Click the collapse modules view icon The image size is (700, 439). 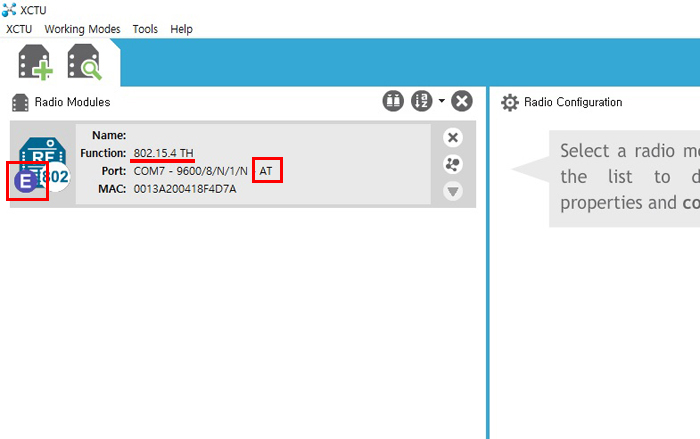coord(393,101)
